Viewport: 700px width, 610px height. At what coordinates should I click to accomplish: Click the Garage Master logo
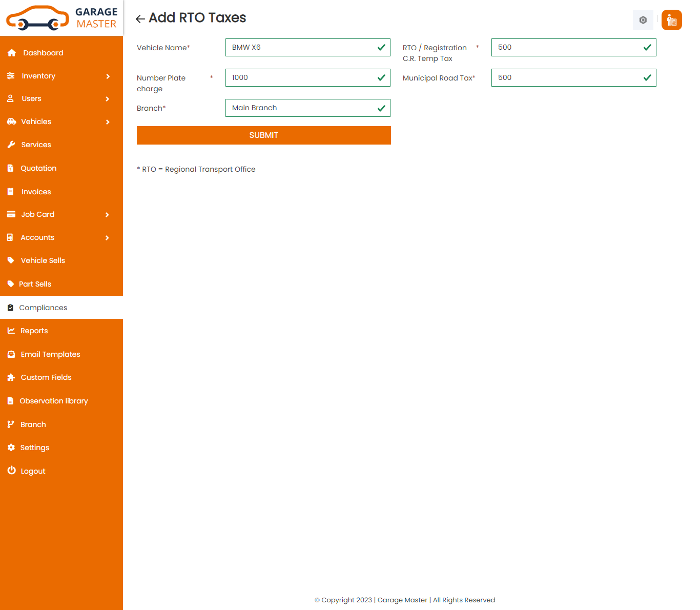tap(61, 17)
